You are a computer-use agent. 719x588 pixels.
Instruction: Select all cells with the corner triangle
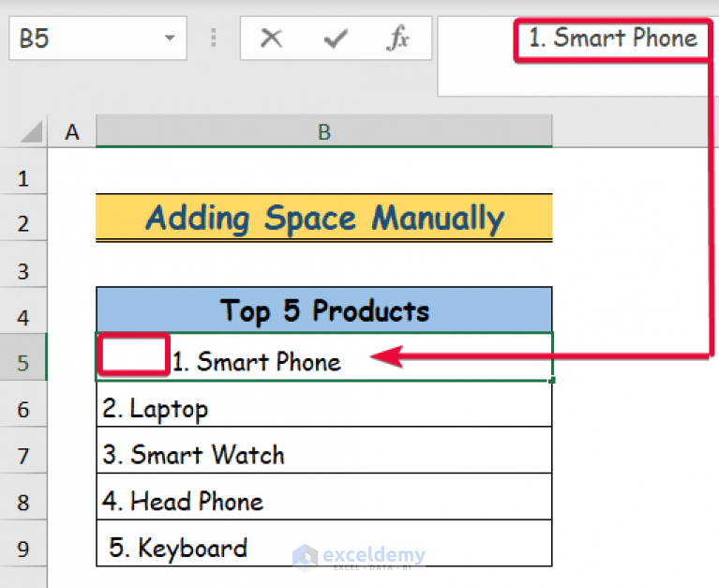[31, 132]
